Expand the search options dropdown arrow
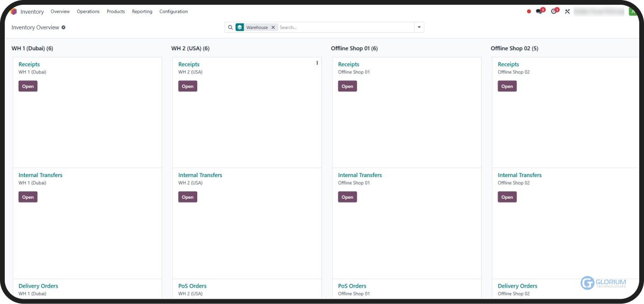644x304 pixels. pyautogui.click(x=419, y=27)
